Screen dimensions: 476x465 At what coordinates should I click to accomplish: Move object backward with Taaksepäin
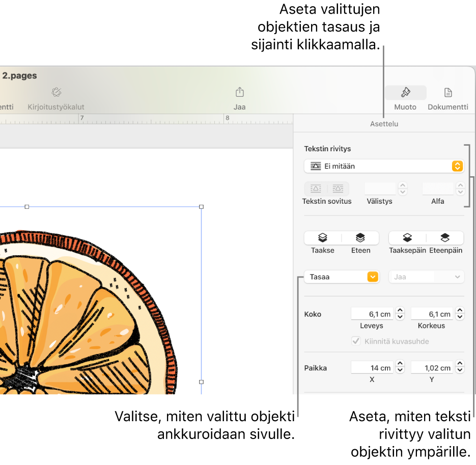(x=407, y=237)
